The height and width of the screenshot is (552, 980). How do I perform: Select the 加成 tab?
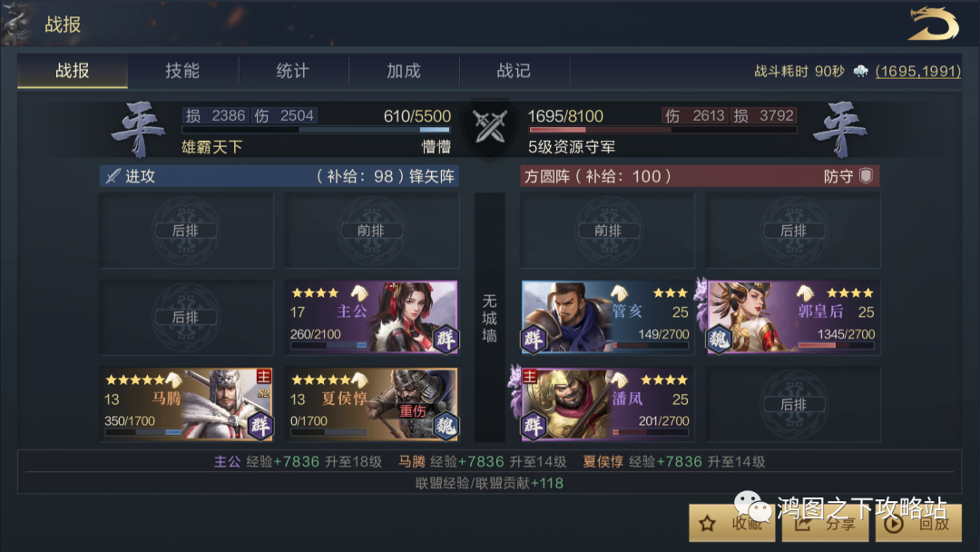tap(404, 71)
